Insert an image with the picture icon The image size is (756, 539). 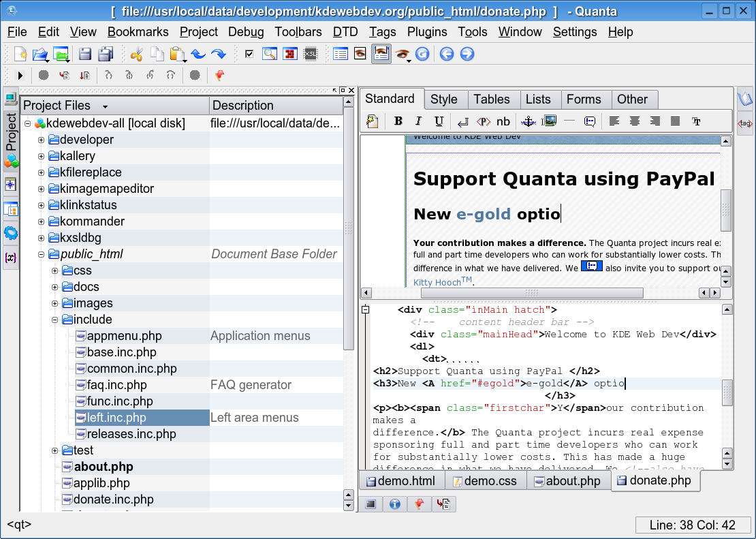549,121
